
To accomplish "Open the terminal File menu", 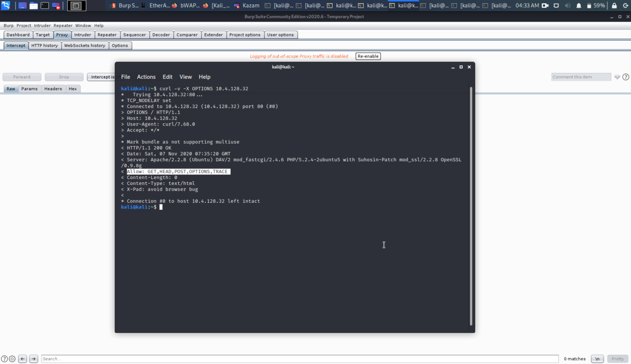I will pos(126,77).
